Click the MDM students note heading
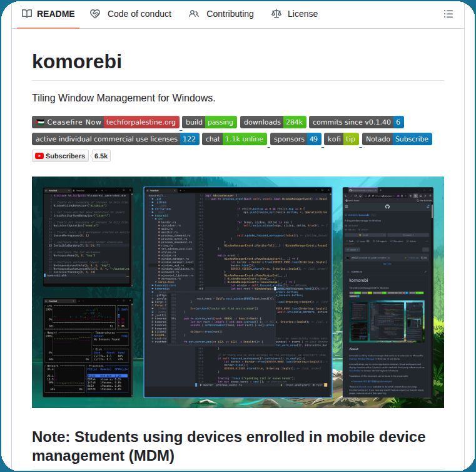 (228, 446)
